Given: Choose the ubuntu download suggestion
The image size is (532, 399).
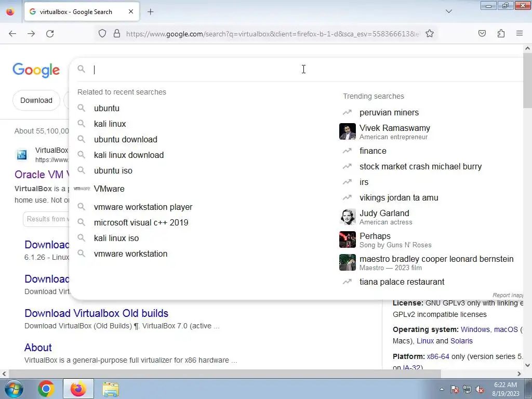Looking at the screenshot, I should click(126, 139).
